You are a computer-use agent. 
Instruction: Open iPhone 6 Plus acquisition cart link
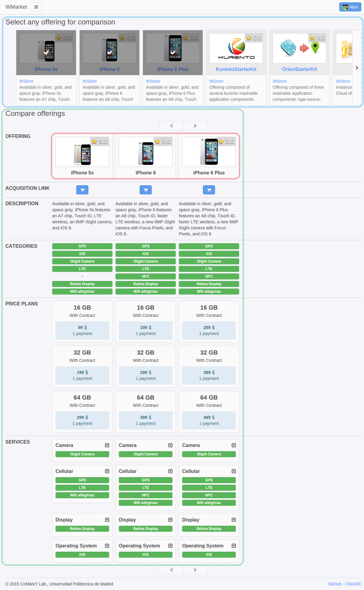tap(209, 190)
